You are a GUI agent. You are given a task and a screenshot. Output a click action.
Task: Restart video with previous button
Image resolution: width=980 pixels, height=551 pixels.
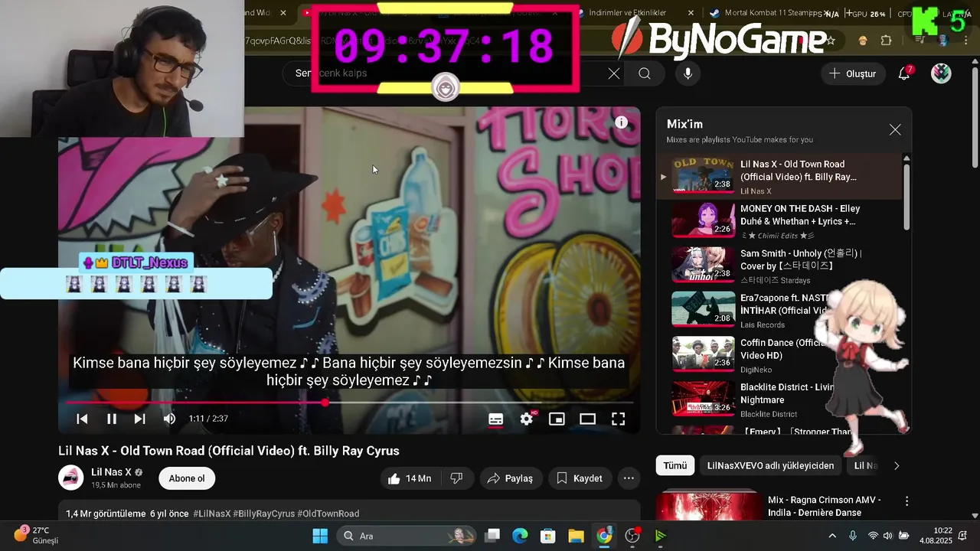point(82,419)
